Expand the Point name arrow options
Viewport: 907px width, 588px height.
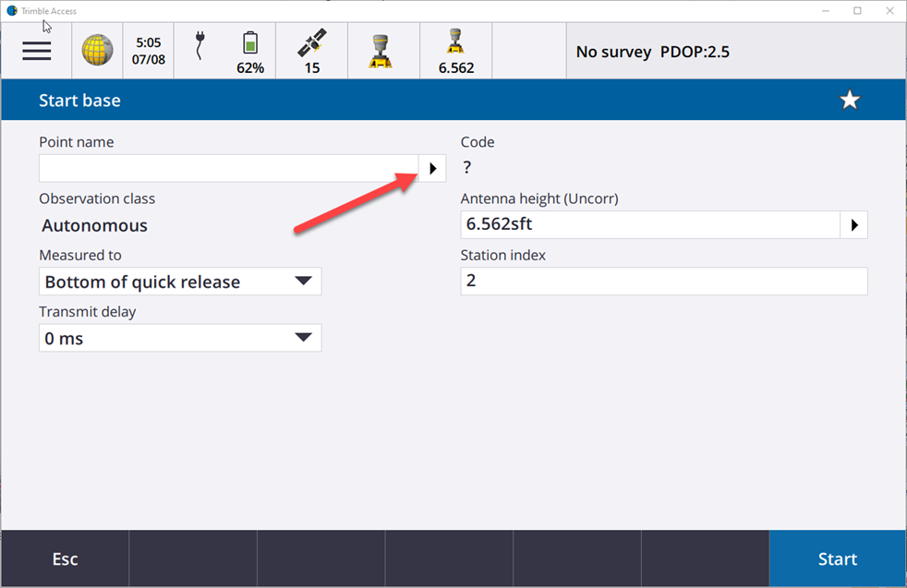coord(432,168)
